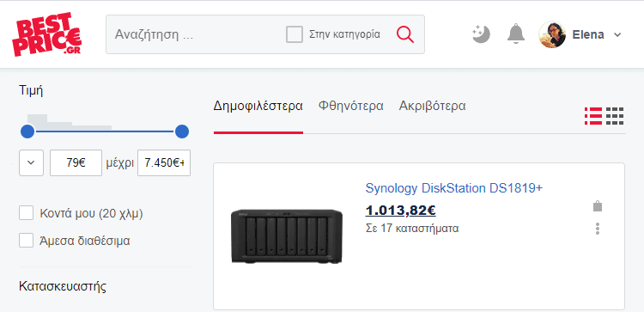Select the 'Ακριβότερα' sort tab
The height and width of the screenshot is (312, 644).
(x=432, y=106)
